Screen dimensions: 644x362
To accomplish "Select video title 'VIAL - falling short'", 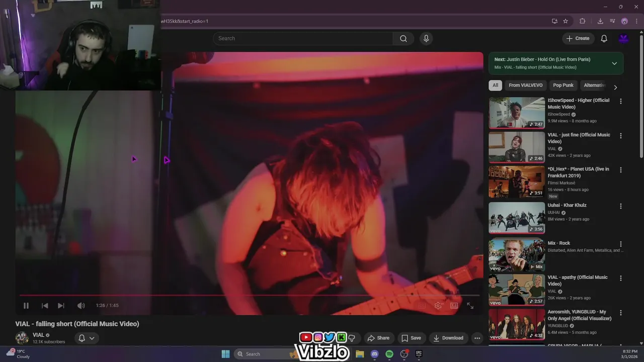I will (77, 324).
